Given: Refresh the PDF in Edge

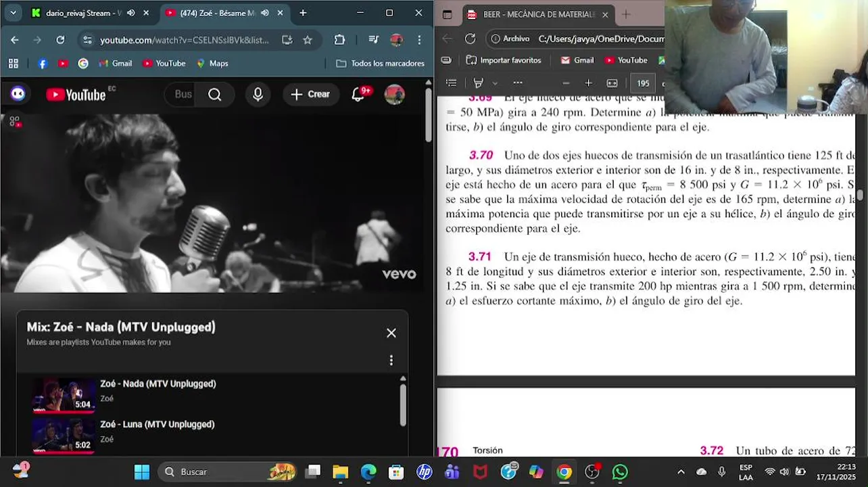Looking at the screenshot, I should coord(471,39).
